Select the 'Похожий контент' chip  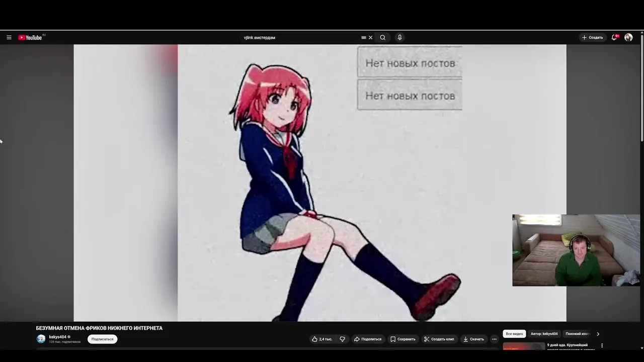tap(577, 334)
